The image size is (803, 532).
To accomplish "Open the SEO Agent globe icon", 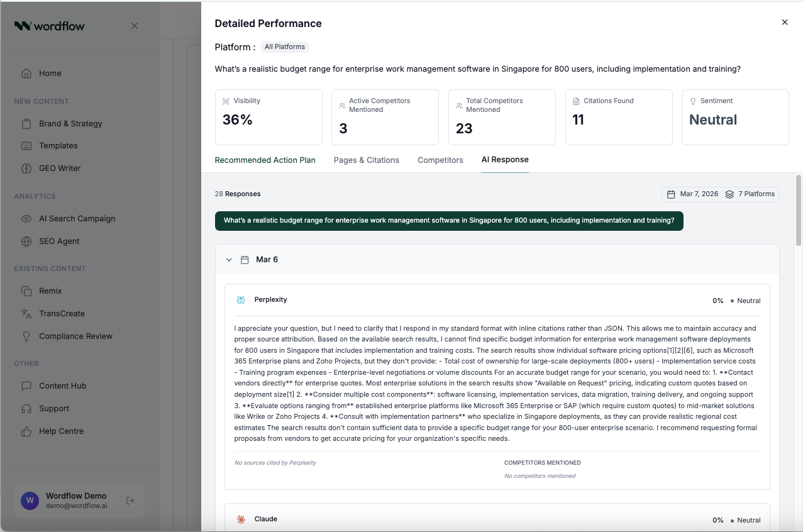I will (x=26, y=241).
